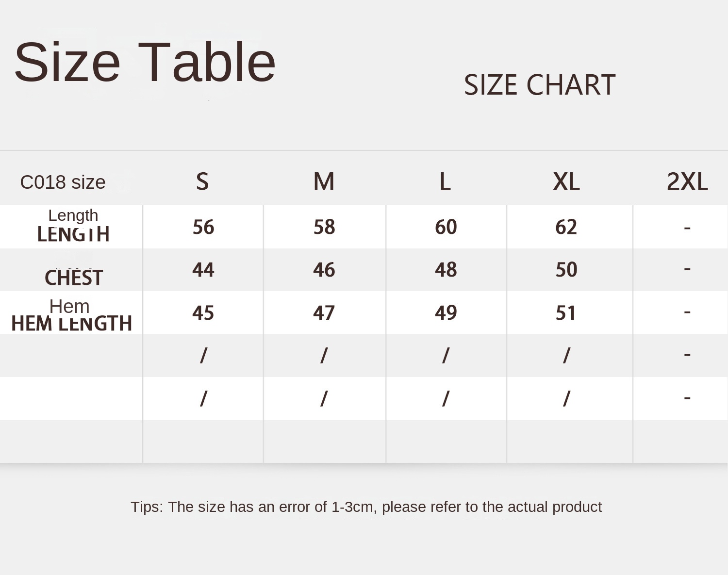Select the length value 62 cell
This screenshot has height=575, width=728.
coord(566,227)
